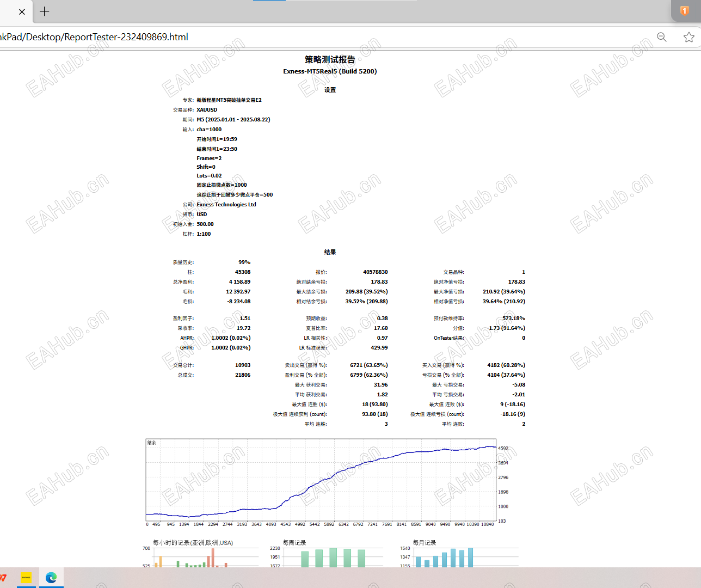Viewport: 701px width, 588px height.
Task: Click the Shift=0 parameter
Action: pyautogui.click(x=206, y=167)
